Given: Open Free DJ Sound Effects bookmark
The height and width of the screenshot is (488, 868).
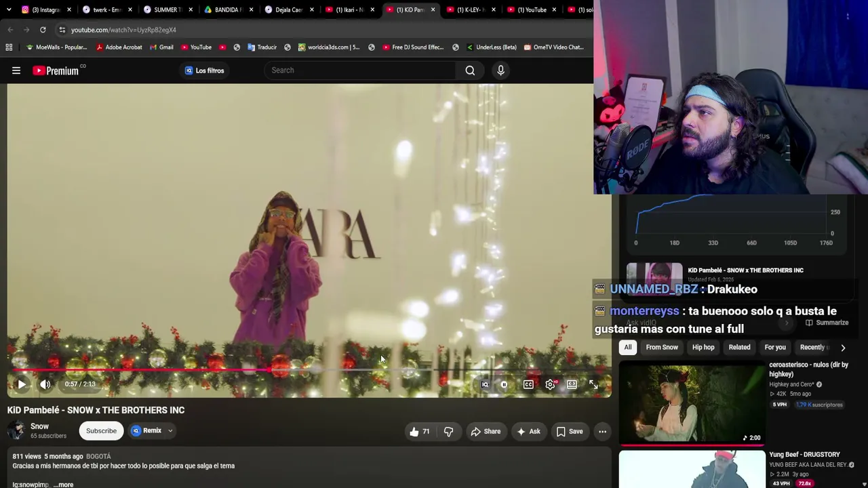Looking at the screenshot, I should 413,47.
